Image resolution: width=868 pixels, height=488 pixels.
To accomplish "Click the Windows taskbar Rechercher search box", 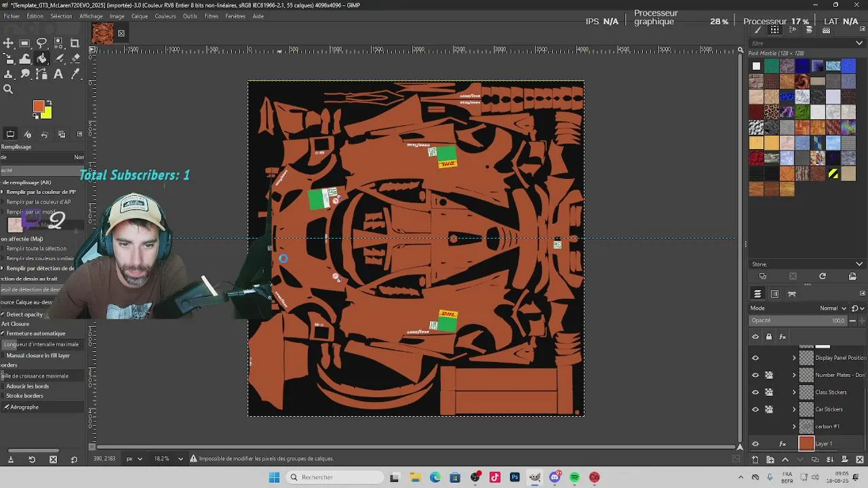I will point(334,477).
